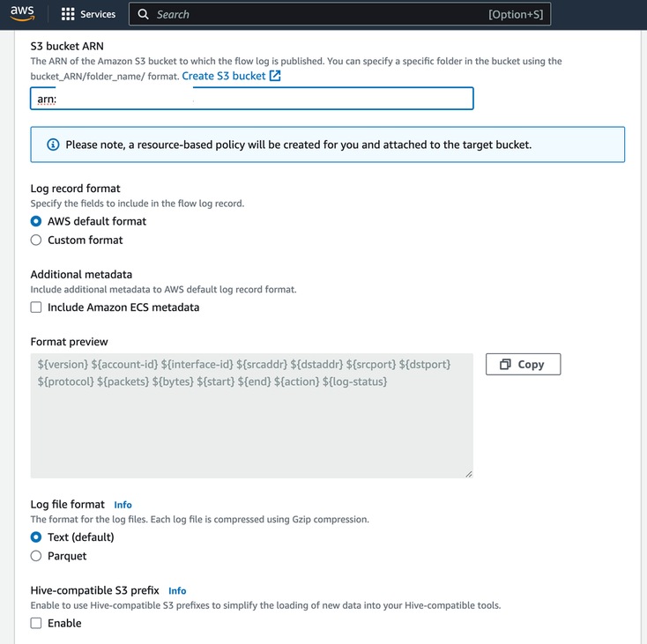Click the policy notice message text
The image size is (647, 644).
(298, 144)
